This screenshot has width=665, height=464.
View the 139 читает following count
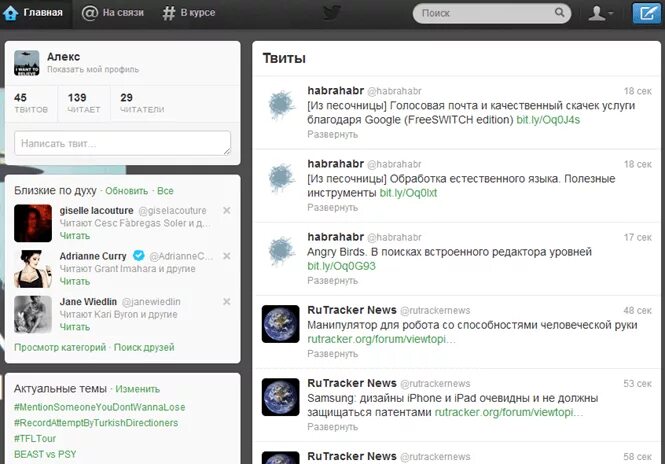click(x=84, y=103)
